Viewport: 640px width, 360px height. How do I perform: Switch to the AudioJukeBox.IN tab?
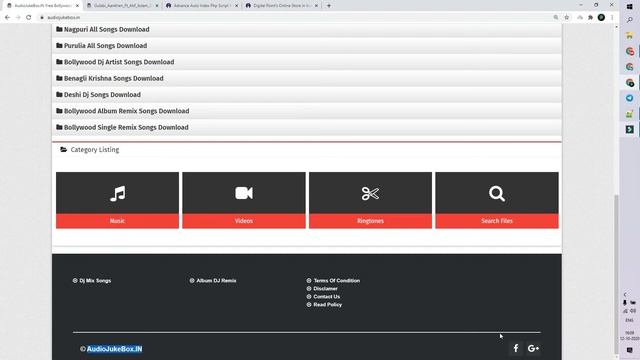(42, 6)
